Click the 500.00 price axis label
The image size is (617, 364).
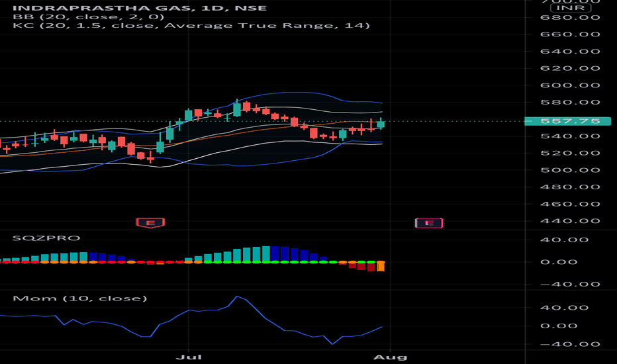coord(570,170)
